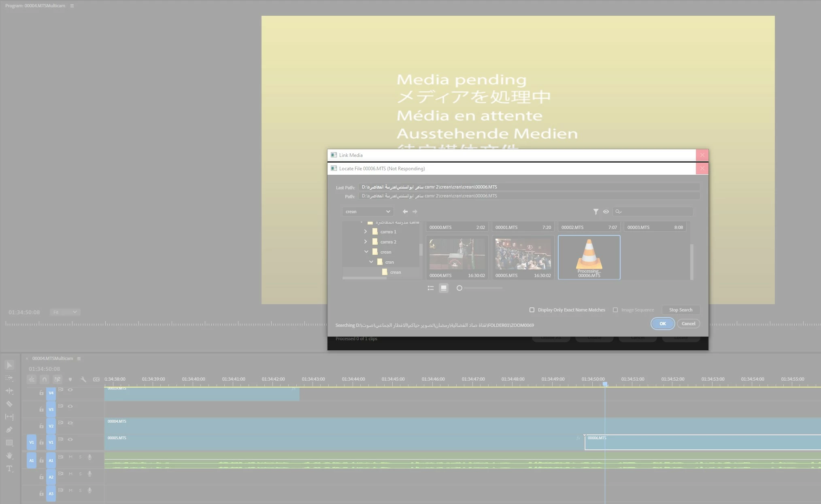
Task: Click the Stop Search button
Action: (x=681, y=310)
